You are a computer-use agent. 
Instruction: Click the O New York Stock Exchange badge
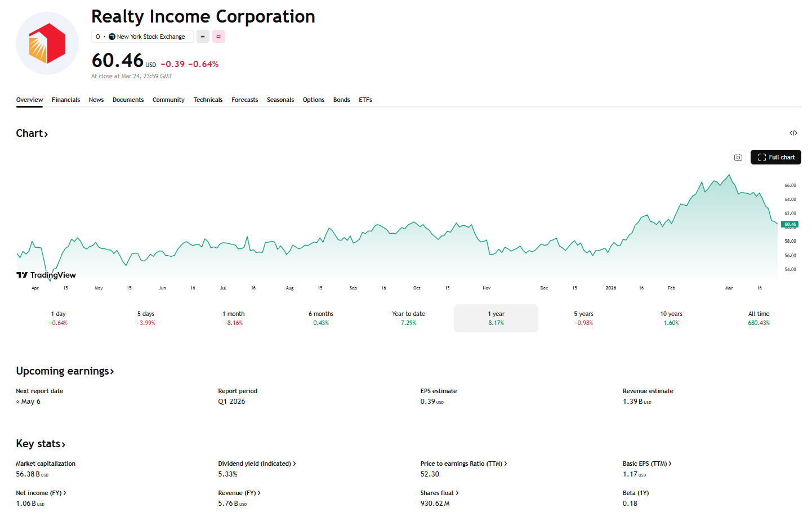click(142, 37)
